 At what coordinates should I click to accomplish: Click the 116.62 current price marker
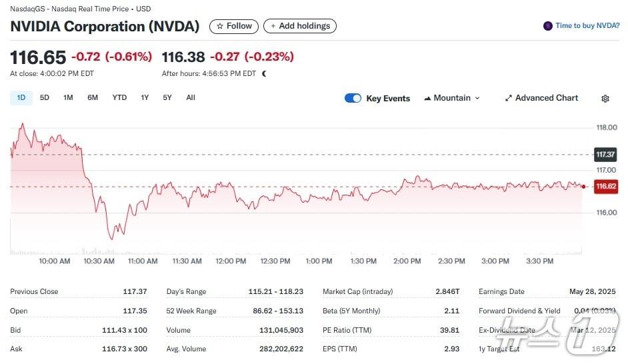point(605,187)
